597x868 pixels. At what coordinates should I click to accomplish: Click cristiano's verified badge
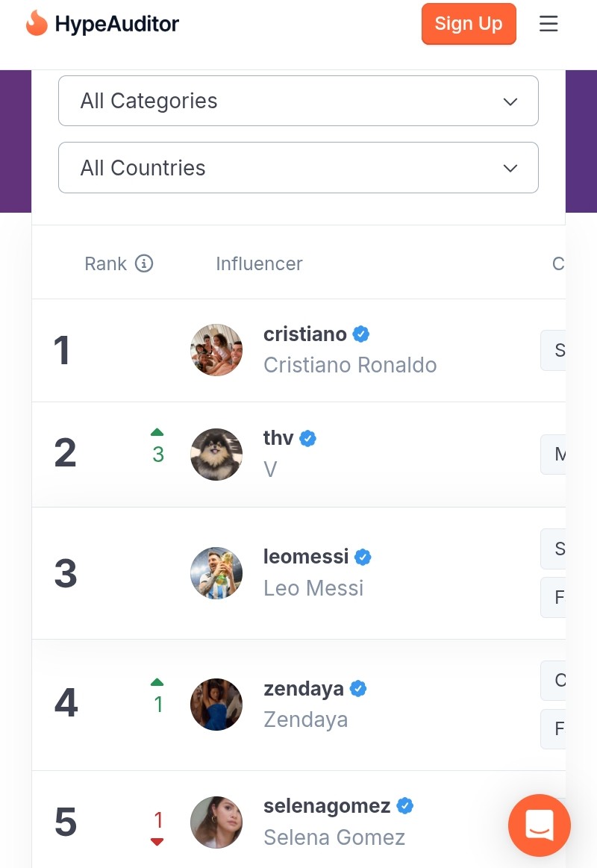(361, 334)
